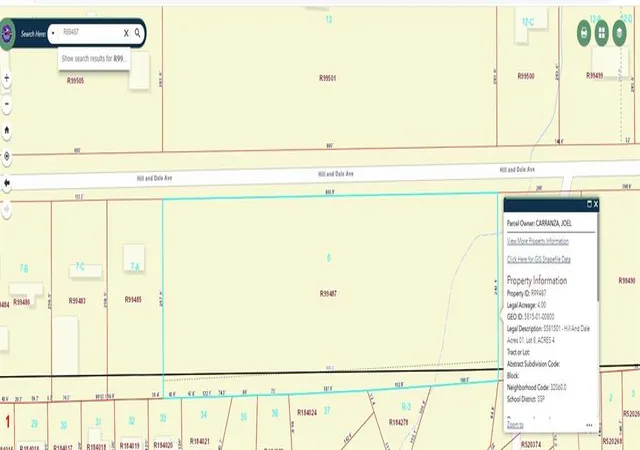Click lot label 7-A on the map

[x=135, y=267]
